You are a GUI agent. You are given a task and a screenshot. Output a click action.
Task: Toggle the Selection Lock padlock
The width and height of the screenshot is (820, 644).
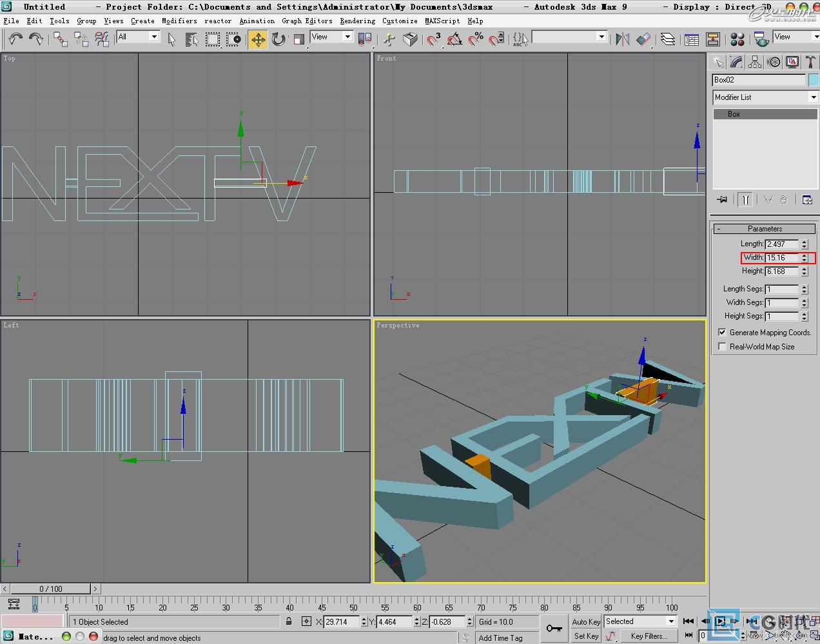tap(289, 621)
